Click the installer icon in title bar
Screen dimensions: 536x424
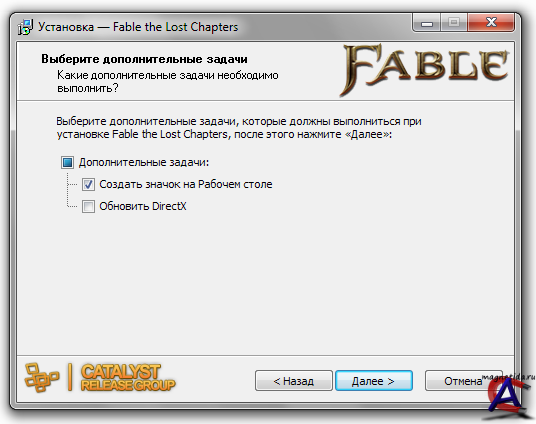(26, 27)
